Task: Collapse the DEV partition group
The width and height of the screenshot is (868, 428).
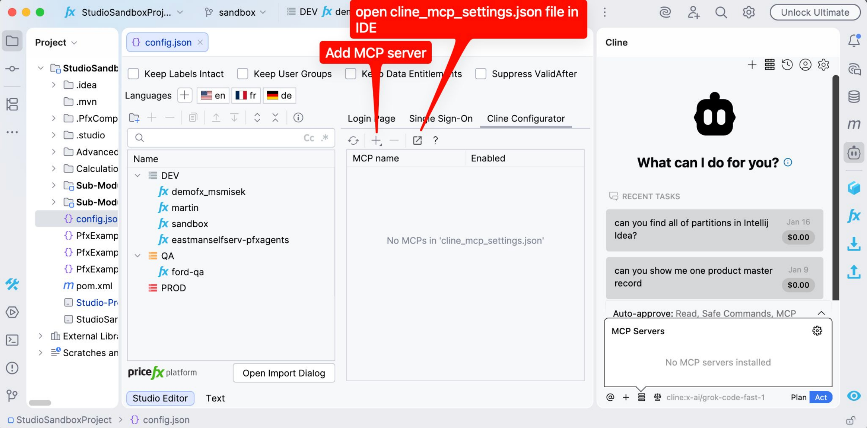Action: (138, 175)
